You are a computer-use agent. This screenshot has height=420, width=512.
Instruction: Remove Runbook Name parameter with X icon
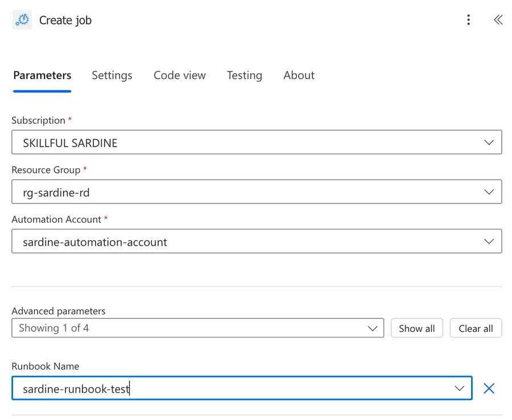click(x=489, y=388)
